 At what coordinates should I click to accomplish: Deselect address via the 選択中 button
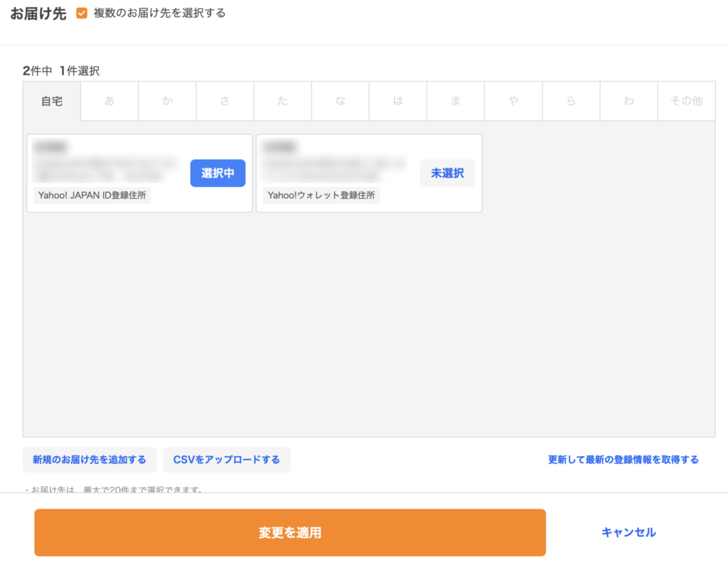click(218, 173)
